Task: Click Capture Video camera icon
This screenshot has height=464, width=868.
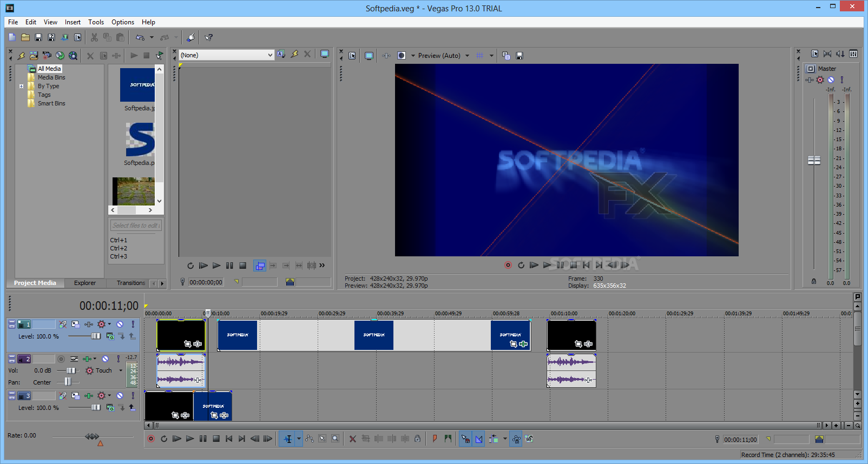Action: (x=47, y=55)
